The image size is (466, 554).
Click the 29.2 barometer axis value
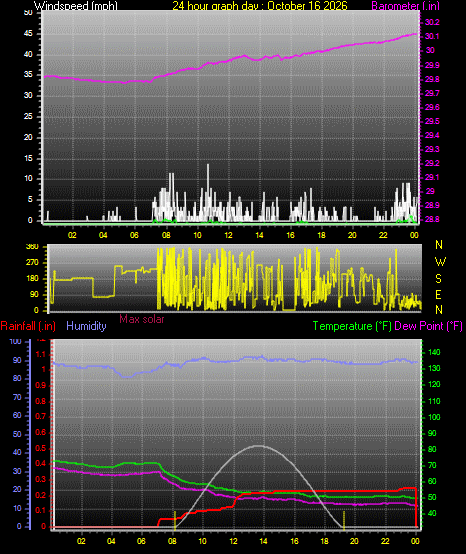(x=432, y=163)
